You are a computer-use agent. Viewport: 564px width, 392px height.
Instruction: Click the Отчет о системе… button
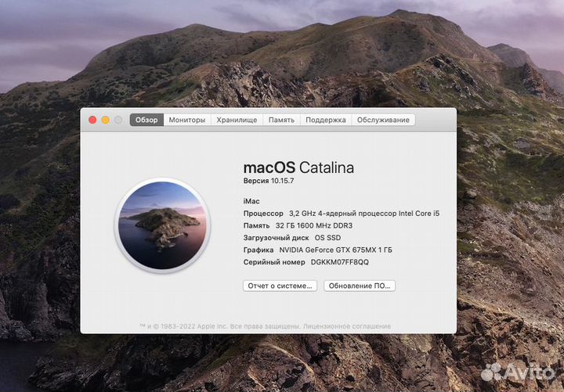[x=280, y=286]
